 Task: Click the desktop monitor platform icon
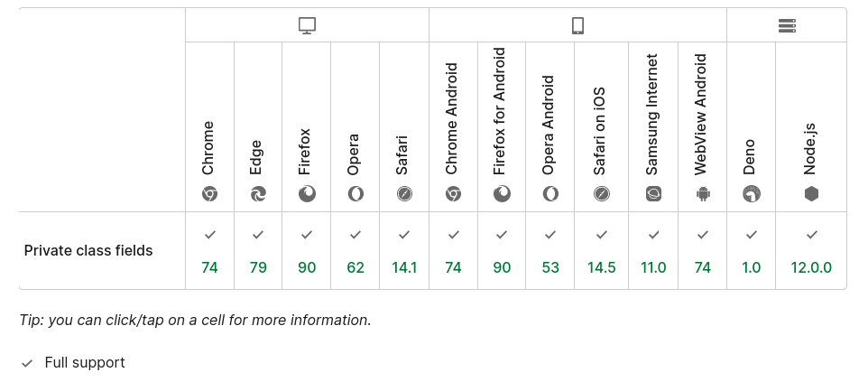click(x=307, y=26)
